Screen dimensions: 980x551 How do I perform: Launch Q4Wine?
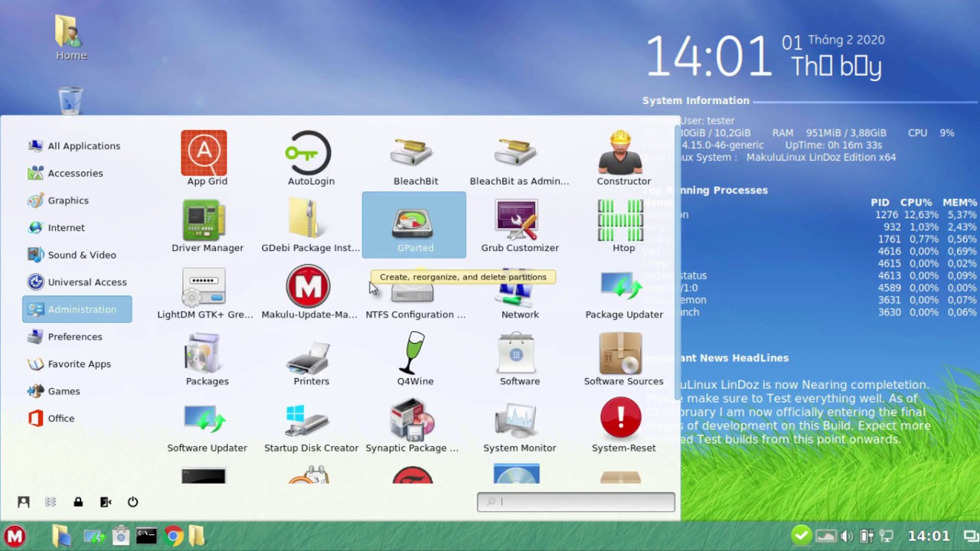pyautogui.click(x=415, y=359)
